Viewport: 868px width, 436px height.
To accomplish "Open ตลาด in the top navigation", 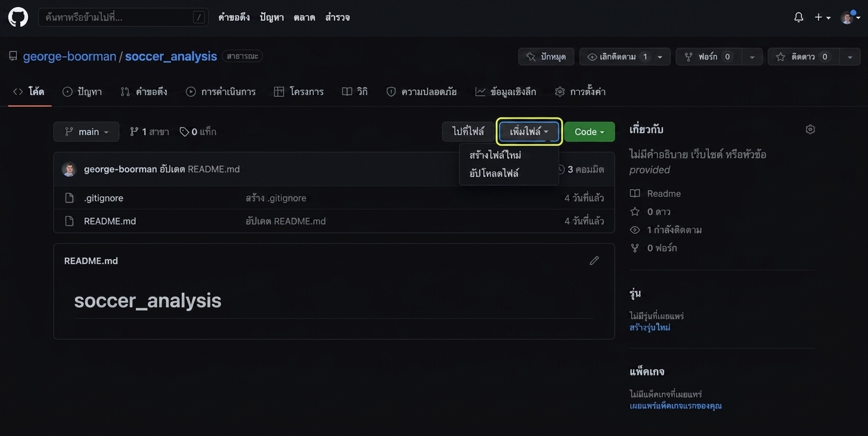I will 304,17.
